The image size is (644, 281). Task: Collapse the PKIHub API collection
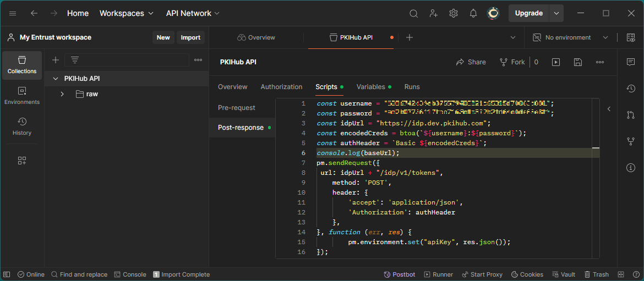(x=55, y=79)
